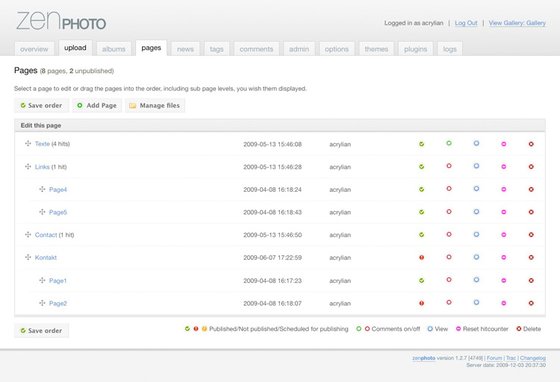Reset hitcounter for Page2

504,303
